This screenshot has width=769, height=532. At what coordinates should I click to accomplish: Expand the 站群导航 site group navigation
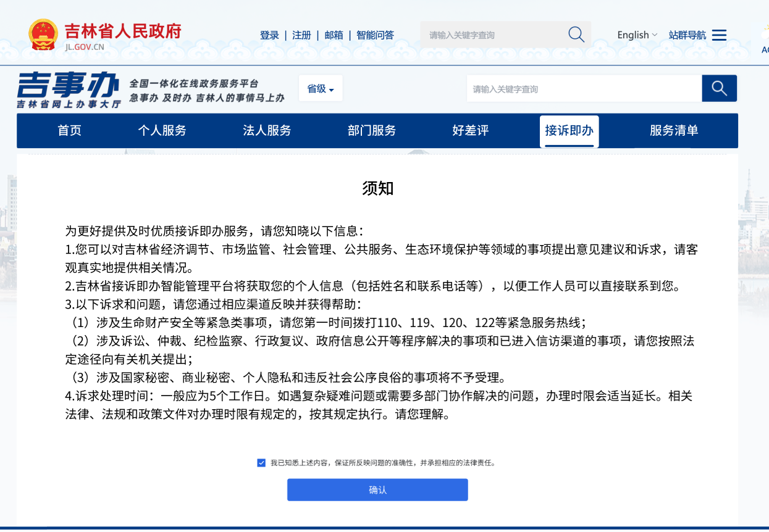point(687,35)
